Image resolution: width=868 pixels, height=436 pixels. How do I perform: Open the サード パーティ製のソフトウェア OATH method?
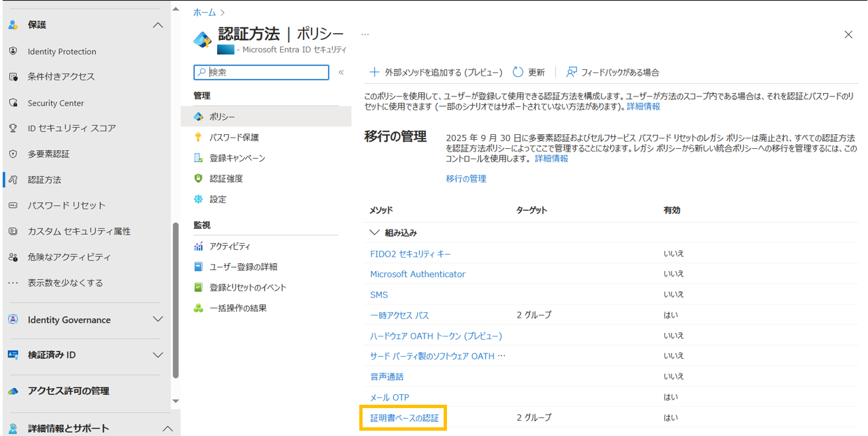[438, 356]
